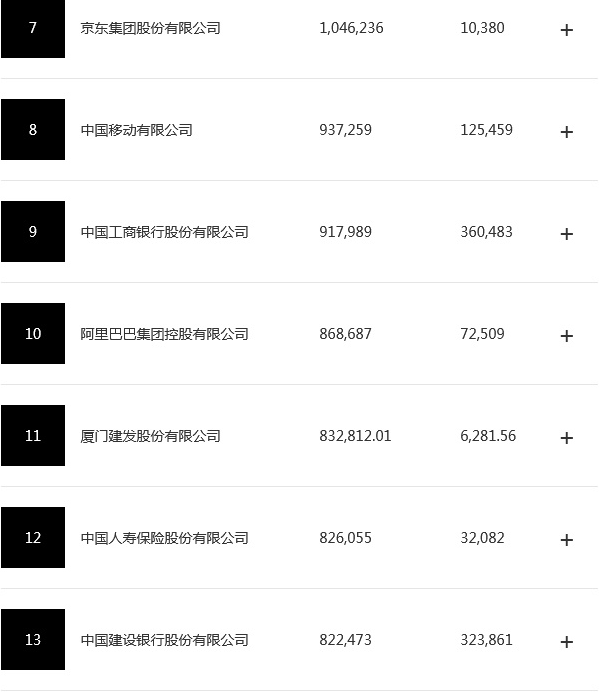Click 中国建设银行股份有限公司 company name
607x693 pixels.
(x=164, y=641)
